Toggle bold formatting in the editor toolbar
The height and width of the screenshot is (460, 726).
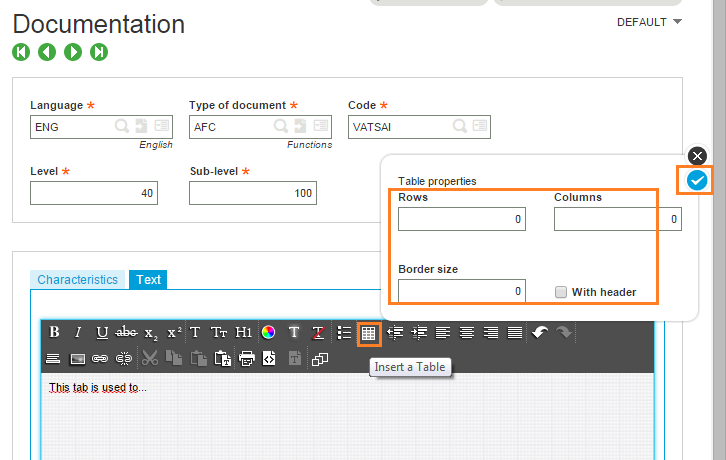pyautogui.click(x=54, y=332)
